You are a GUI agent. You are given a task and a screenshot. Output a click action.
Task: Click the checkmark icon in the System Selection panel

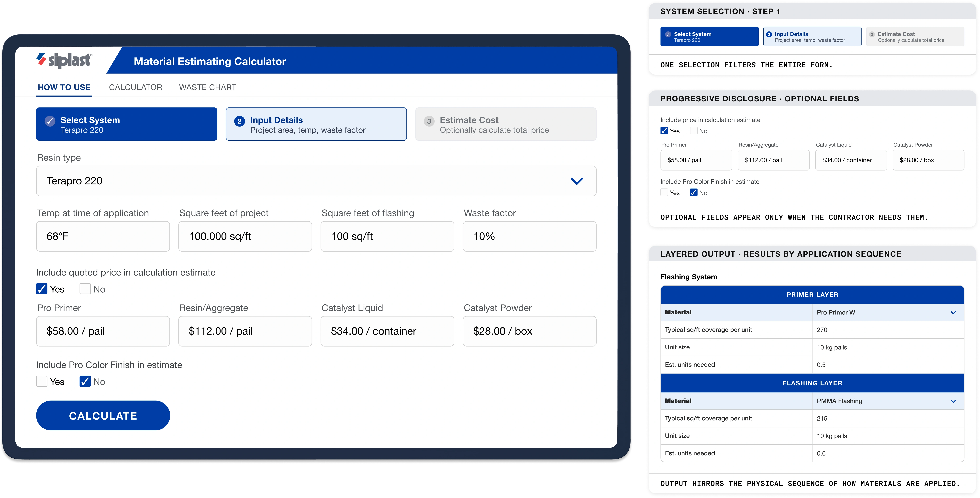pyautogui.click(x=668, y=35)
